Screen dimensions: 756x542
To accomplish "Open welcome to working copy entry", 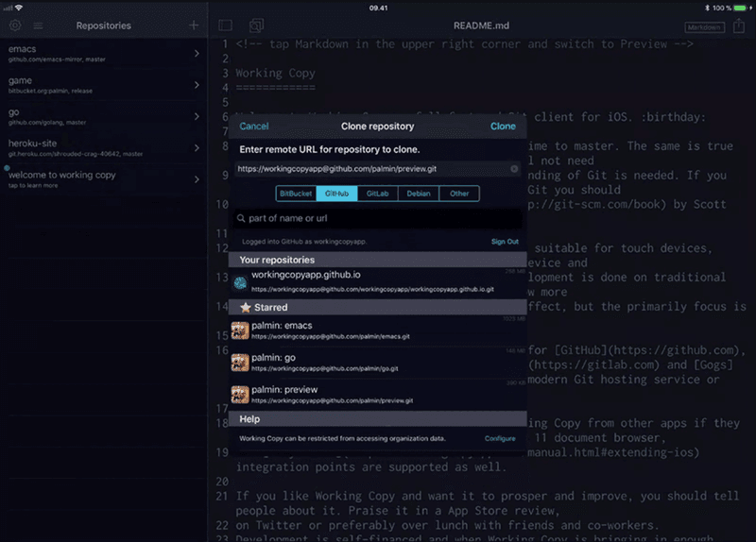I will click(x=104, y=179).
